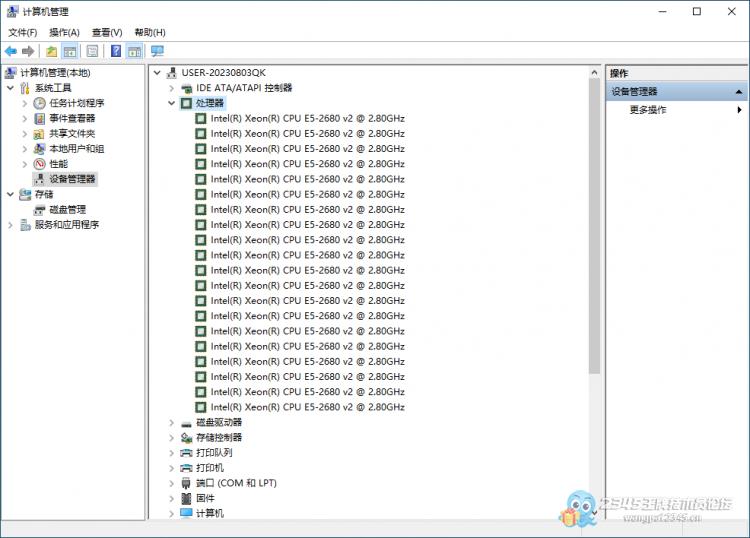Toggle the show/hide console tree icon
Viewport: 750px width, 538px height.
70,51
